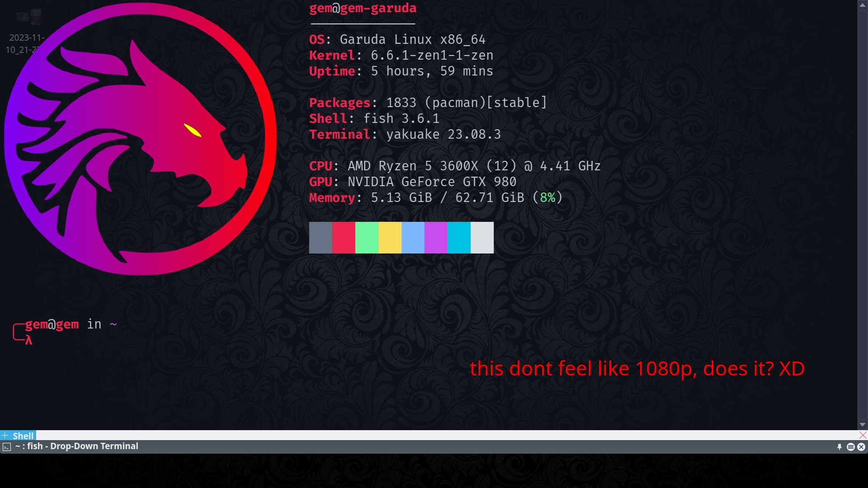This screenshot has width=868, height=488.
Task: Click the 'Terminal: yakuake 23.08.3' line
Action: (x=405, y=135)
